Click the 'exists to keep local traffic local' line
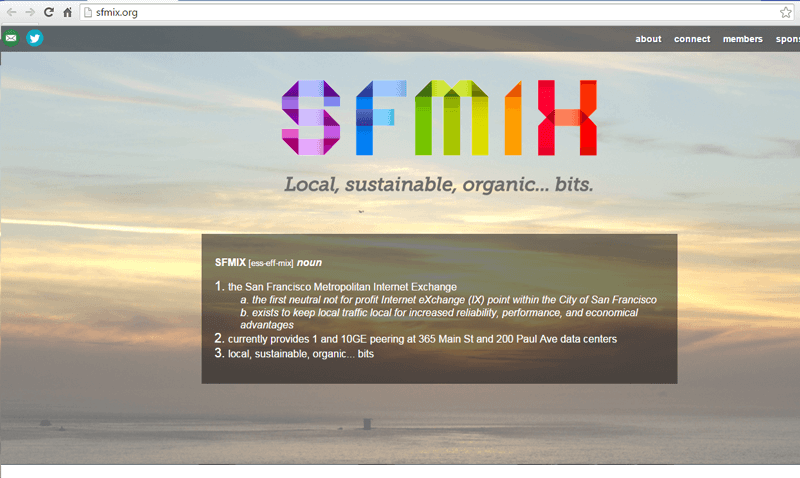The image size is (800, 478). 439,319
